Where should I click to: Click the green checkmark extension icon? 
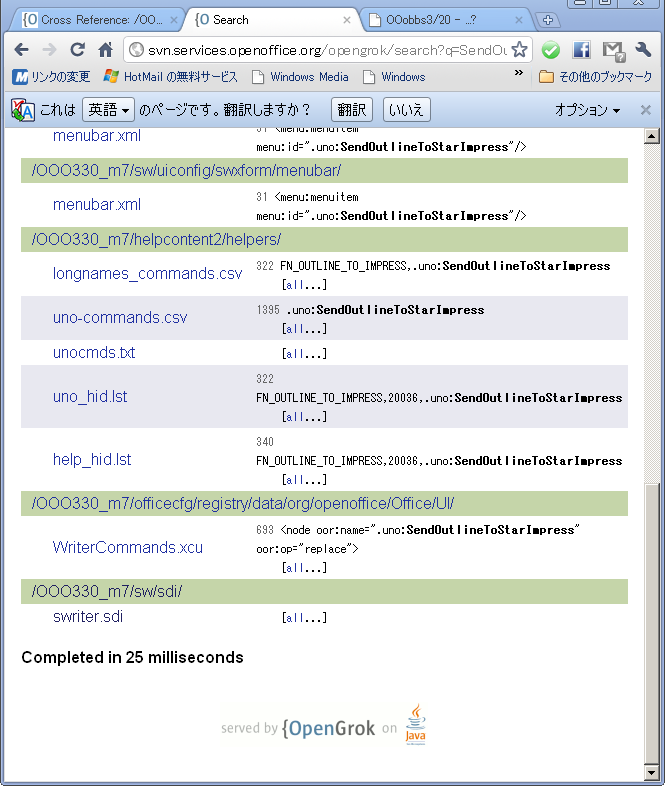[x=551, y=50]
